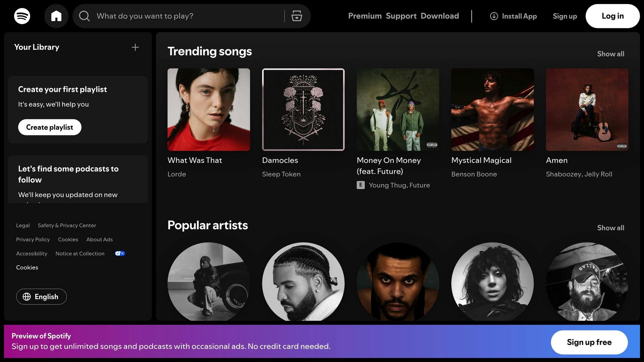Click the Sign up button in header
This screenshot has height=362, width=644.
[565, 16]
